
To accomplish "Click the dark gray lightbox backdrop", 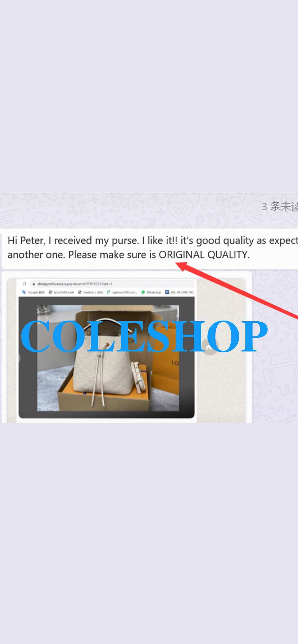I will coord(28,377).
